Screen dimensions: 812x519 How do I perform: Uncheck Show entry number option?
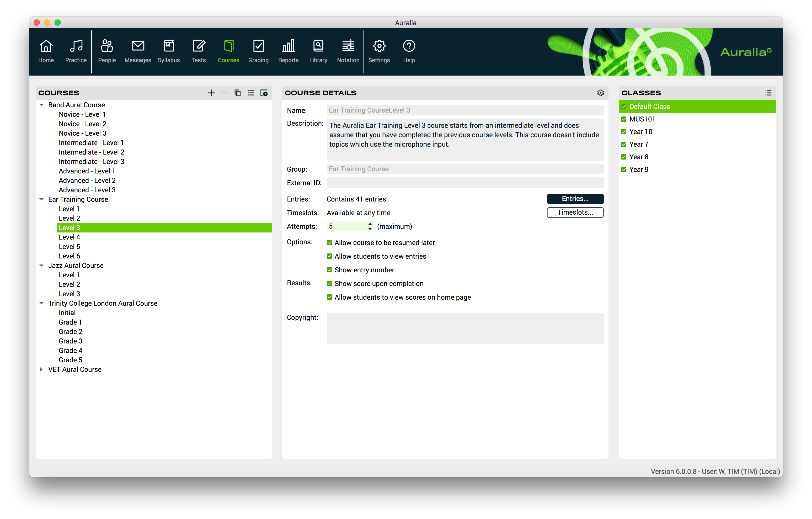point(329,270)
